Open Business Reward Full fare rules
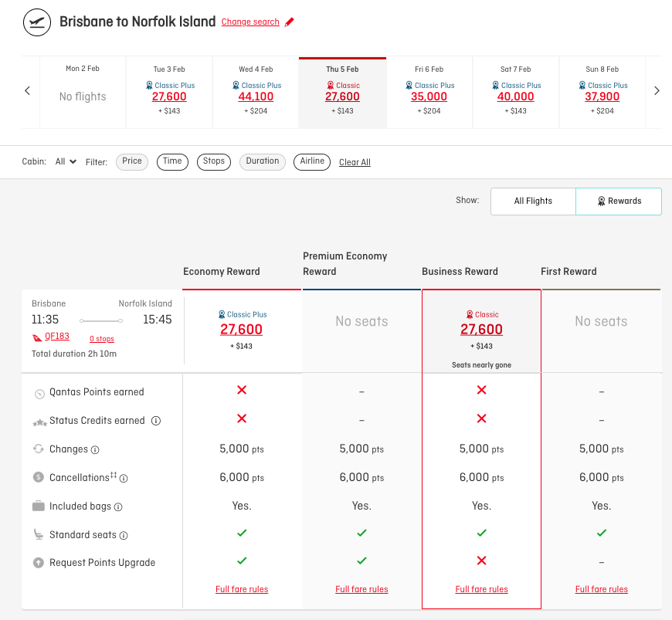 click(x=482, y=589)
